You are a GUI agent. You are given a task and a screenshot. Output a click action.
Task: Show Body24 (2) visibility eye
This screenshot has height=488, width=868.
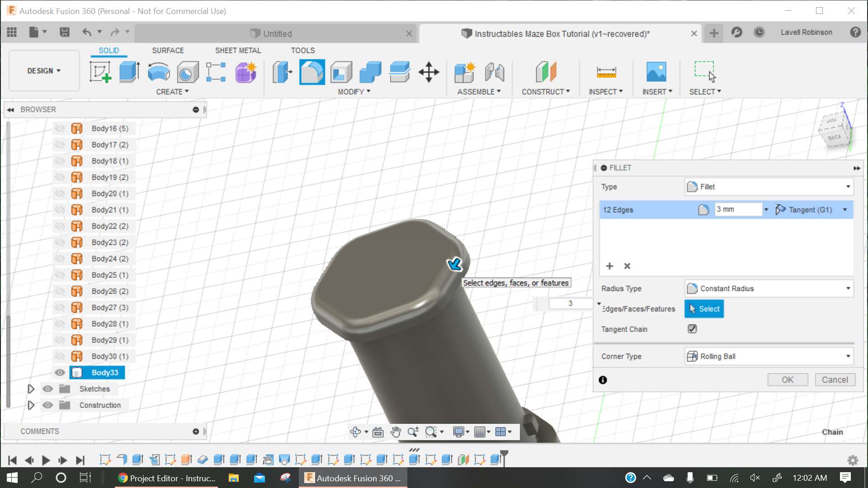point(60,259)
